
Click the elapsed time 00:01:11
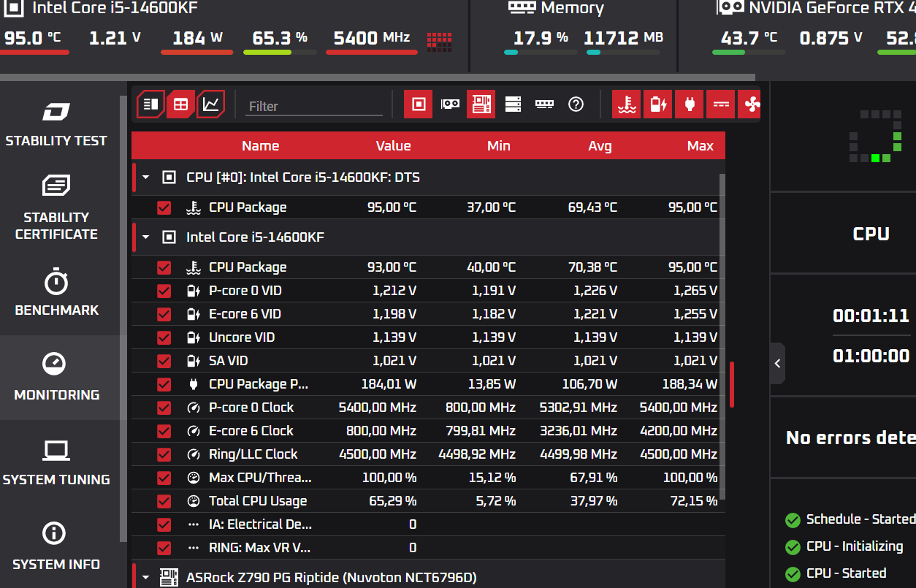pyautogui.click(x=871, y=316)
